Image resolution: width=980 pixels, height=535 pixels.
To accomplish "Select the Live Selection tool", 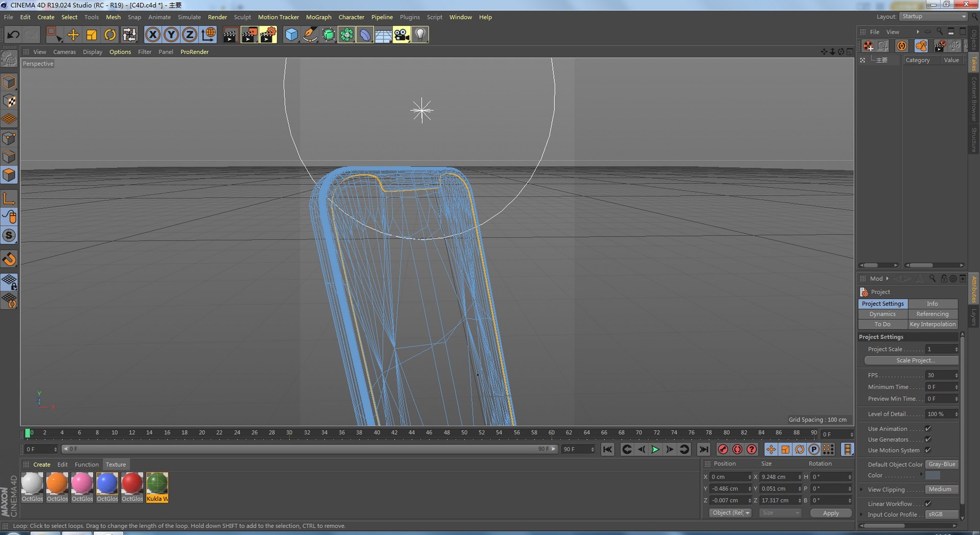I will tap(54, 35).
